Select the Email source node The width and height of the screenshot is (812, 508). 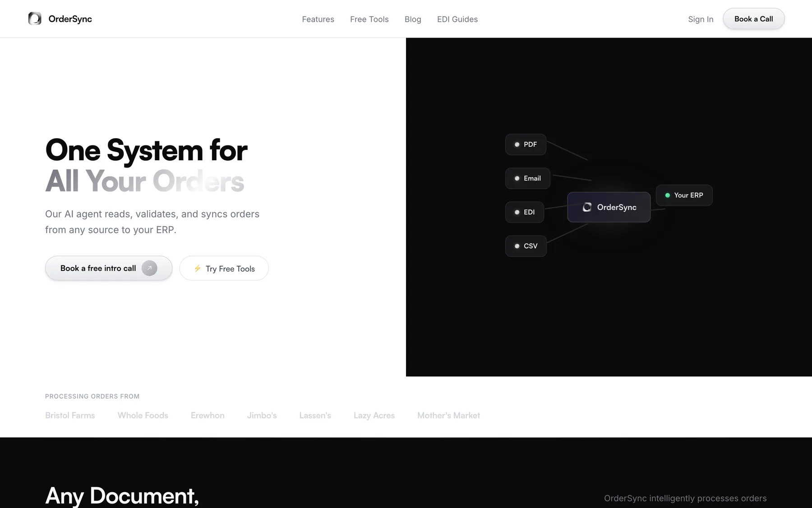click(x=528, y=178)
